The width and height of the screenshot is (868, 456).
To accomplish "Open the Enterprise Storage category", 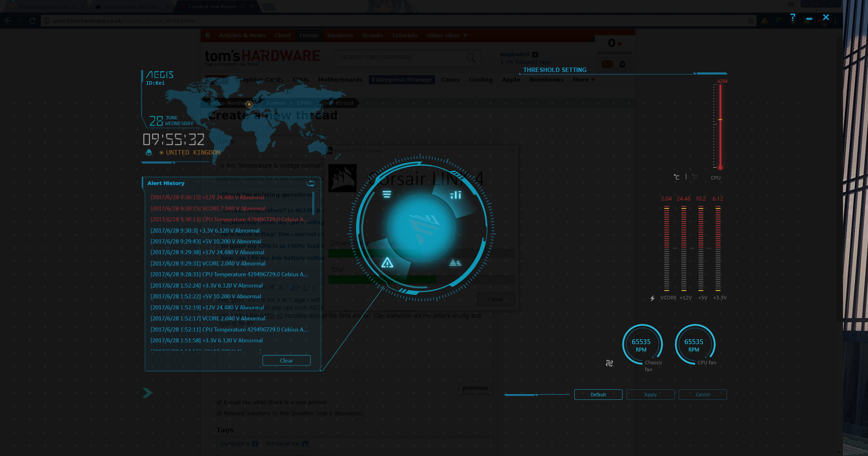I will click(402, 79).
